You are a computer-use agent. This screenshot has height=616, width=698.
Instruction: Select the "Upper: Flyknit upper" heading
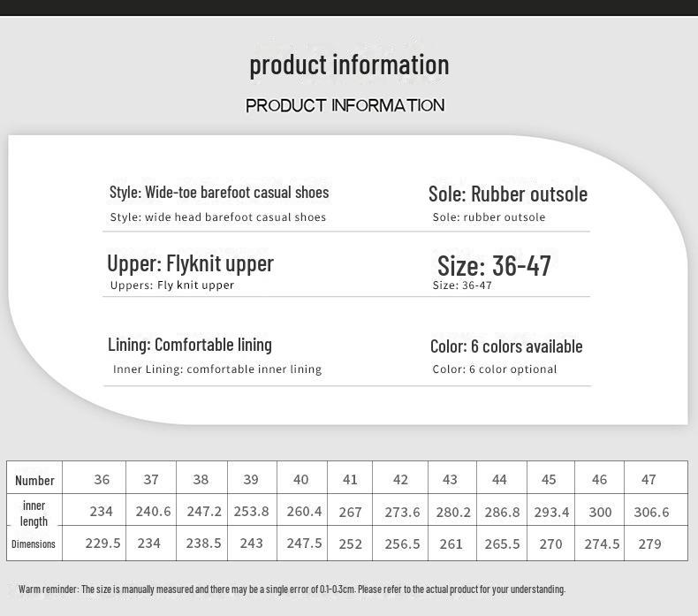[x=191, y=263]
